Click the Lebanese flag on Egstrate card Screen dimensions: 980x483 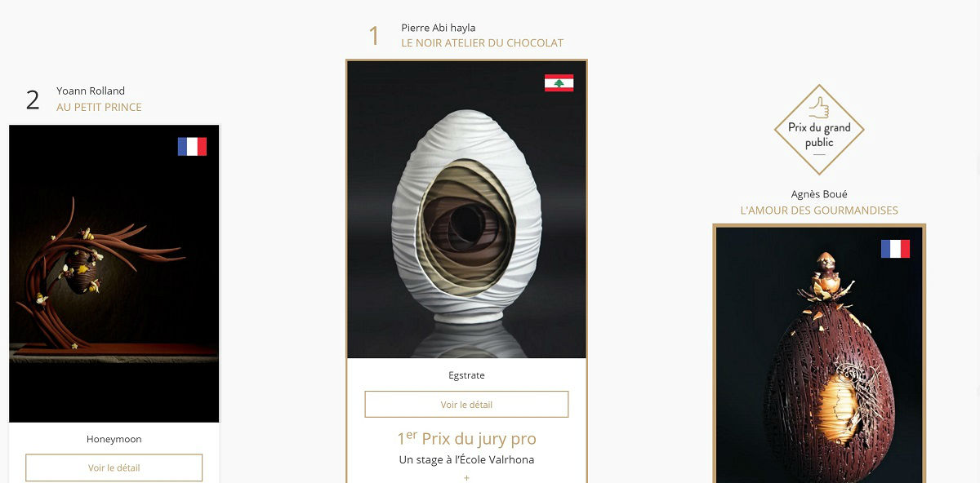(559, 83)
